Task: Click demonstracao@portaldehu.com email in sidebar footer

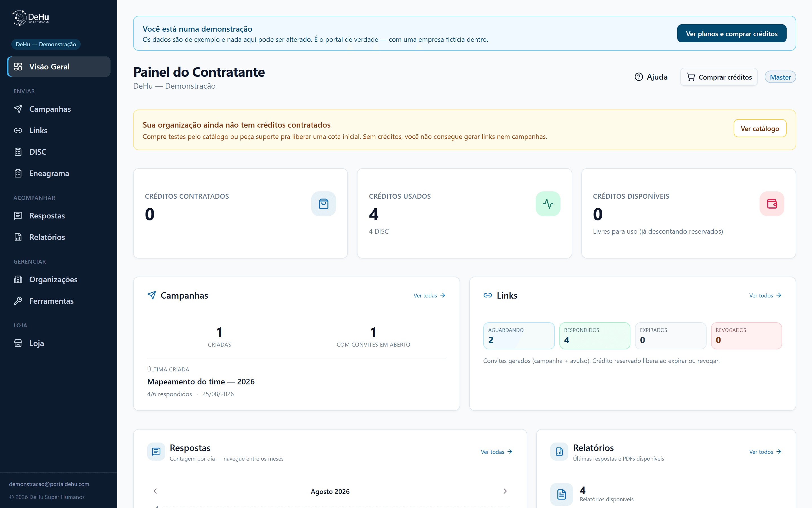Action: point(49,484)
